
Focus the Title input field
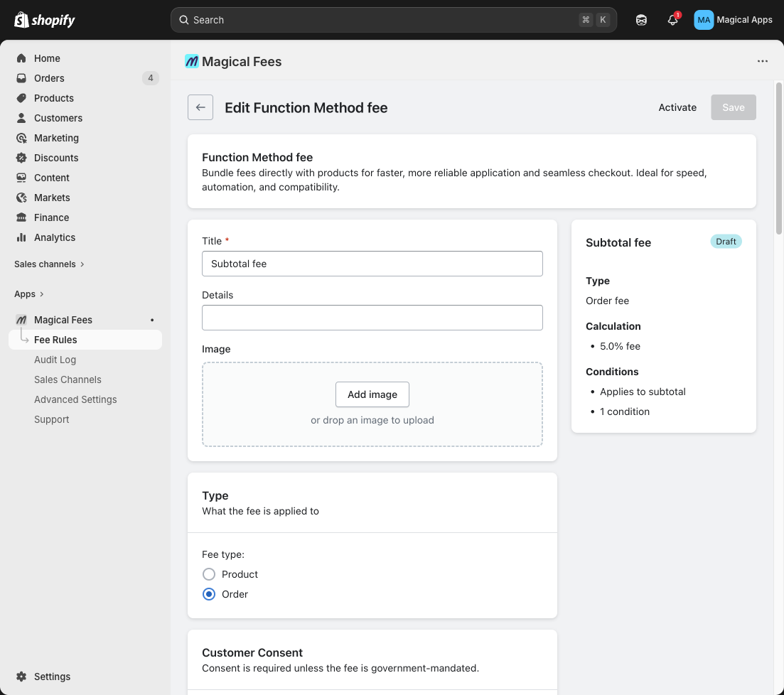(x=372, y=264)
